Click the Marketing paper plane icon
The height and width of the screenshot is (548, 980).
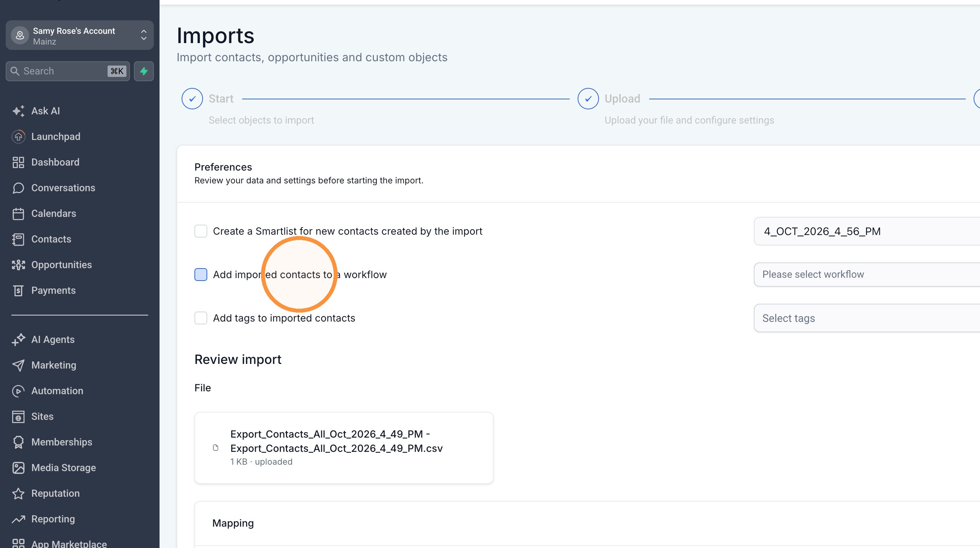tap(18, 365)
